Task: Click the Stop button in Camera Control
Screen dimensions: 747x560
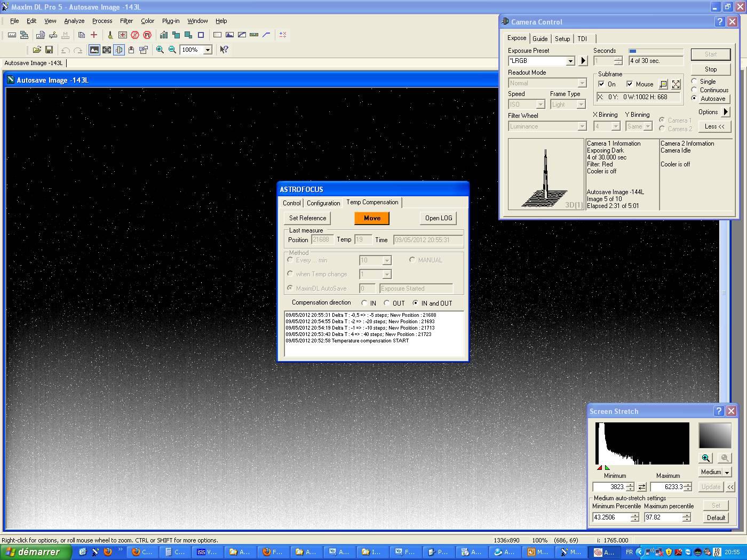Action: click(x=711, y=69)
